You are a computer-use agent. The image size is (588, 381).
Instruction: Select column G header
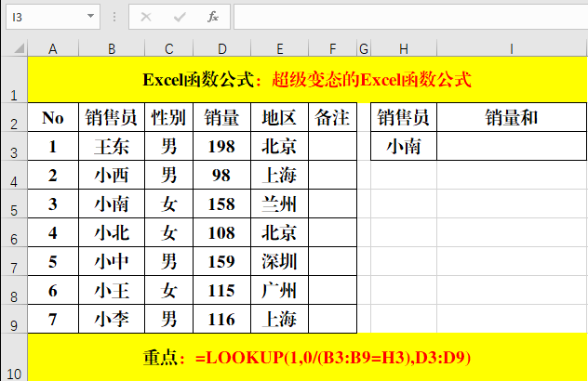click(364, 48)
